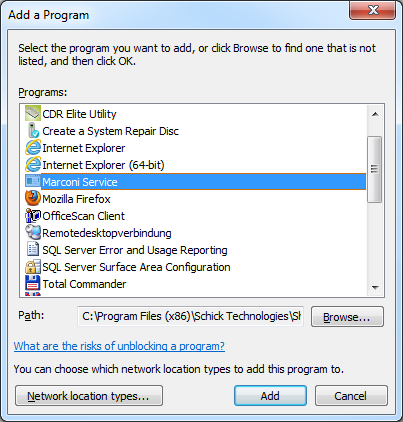Select Mozilla Firefox list entry text
The width and height of the screenshot is (403, 422).
[76, 199]
